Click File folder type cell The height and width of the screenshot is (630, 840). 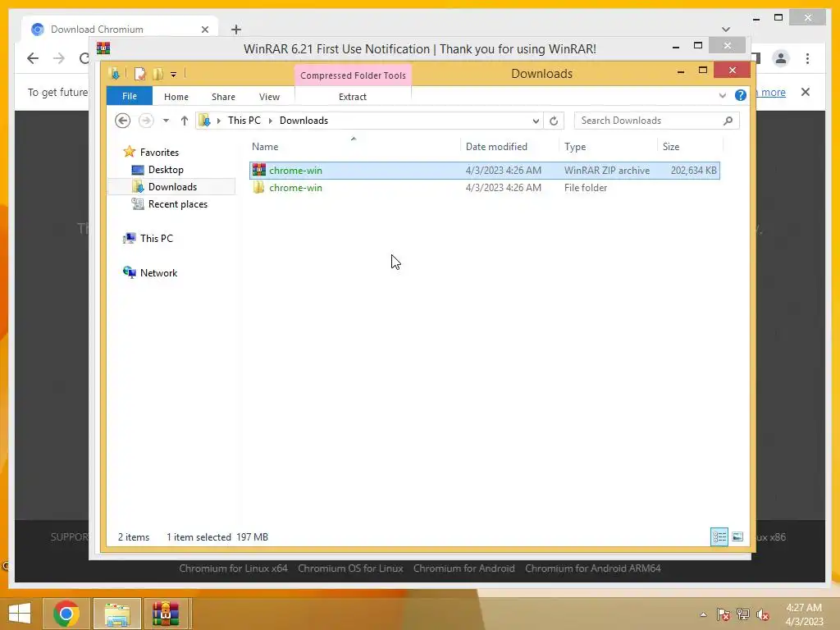(586, 188)
